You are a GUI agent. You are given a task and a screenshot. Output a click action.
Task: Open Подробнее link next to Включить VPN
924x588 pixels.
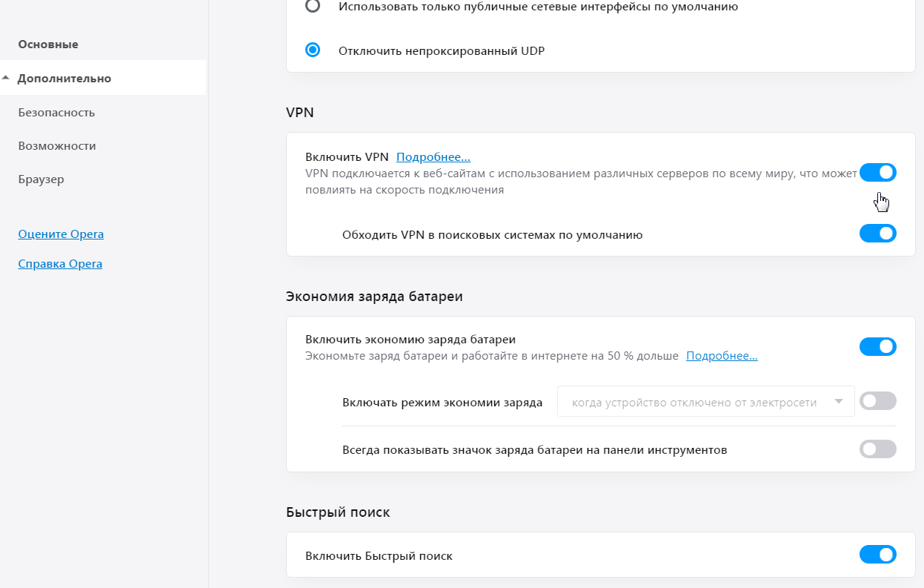point(433,157)
